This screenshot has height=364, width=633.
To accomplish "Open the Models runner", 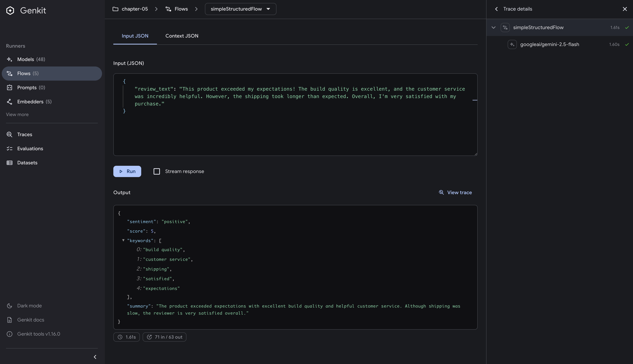I will (52, 59).
